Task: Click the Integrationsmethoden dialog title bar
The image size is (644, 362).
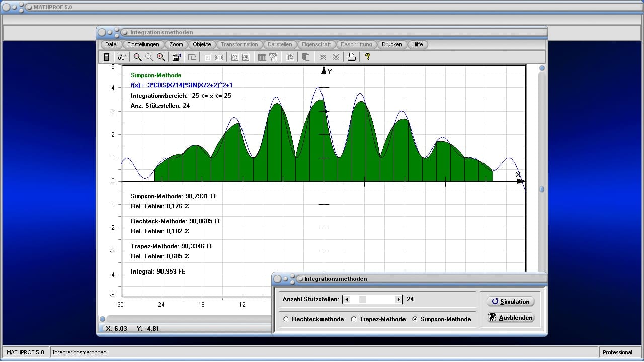Action: click(410, 278)
